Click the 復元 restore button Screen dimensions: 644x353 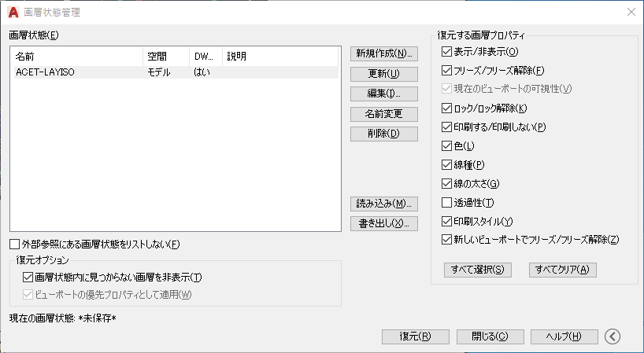(416, 336)
